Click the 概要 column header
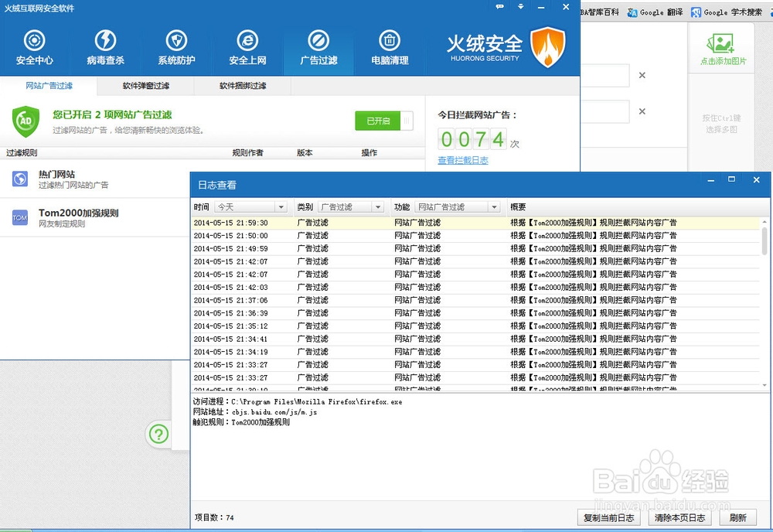This screenshot has height=532, width=773. click(518, 207)
